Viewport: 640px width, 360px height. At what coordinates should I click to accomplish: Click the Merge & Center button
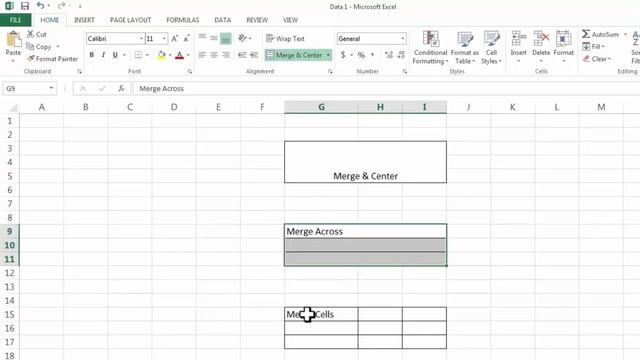(294, 55)
